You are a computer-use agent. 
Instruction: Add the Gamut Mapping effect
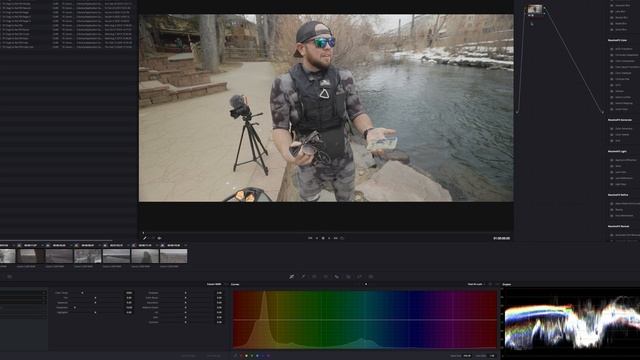pos(624,103)
